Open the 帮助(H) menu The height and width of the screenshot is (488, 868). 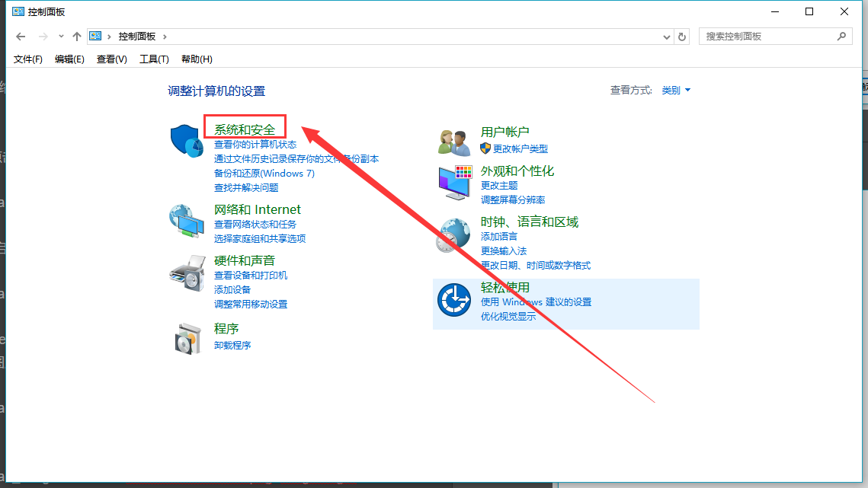[197, 59]
